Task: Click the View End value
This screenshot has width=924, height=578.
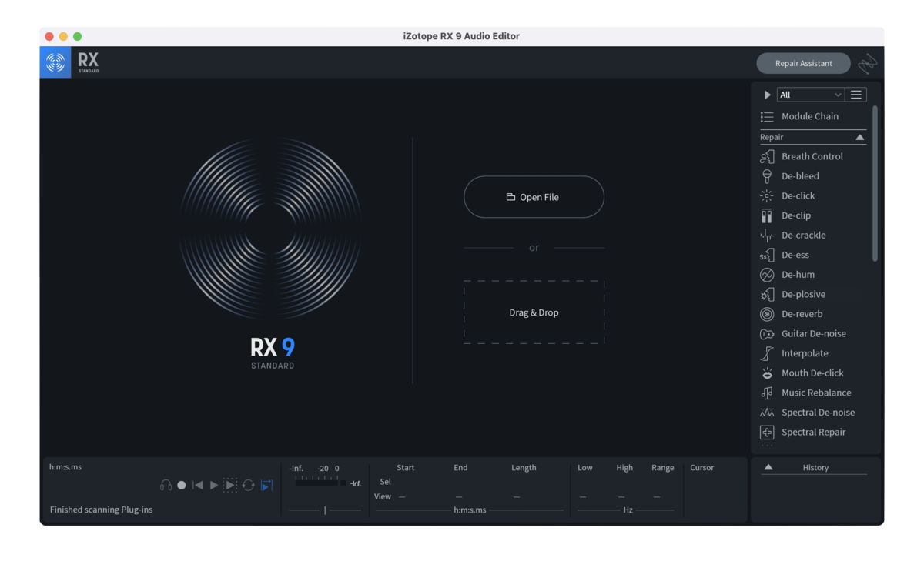Action: click(x=459, y=497)
